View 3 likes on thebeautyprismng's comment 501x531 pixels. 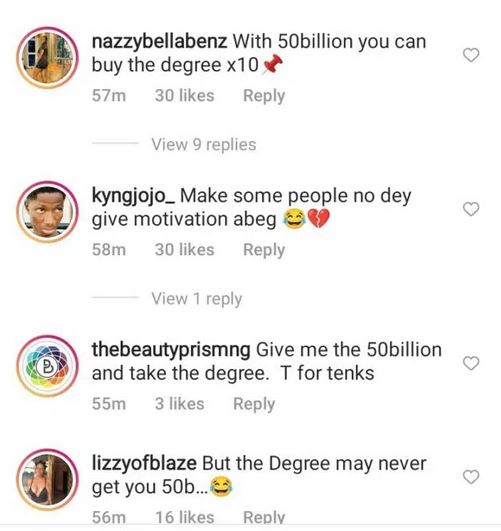(180, 404)
